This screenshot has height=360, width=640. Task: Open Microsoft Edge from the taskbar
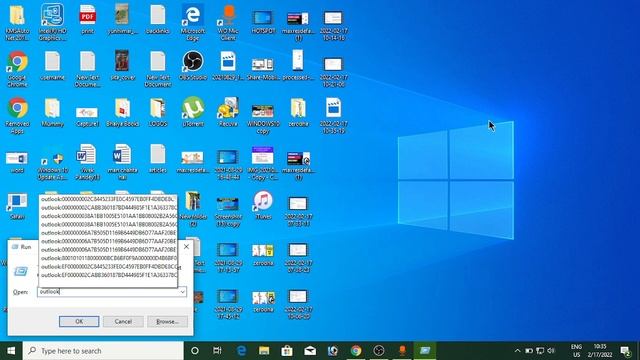point(241,351)
